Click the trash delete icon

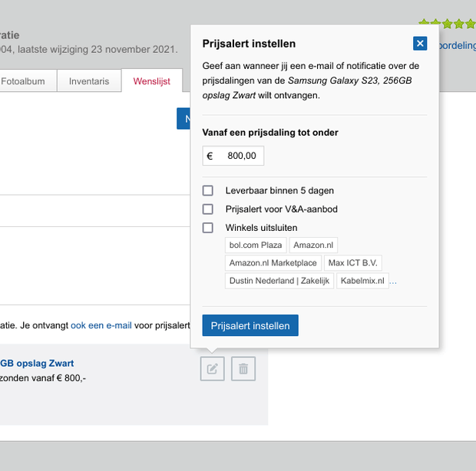243,368
